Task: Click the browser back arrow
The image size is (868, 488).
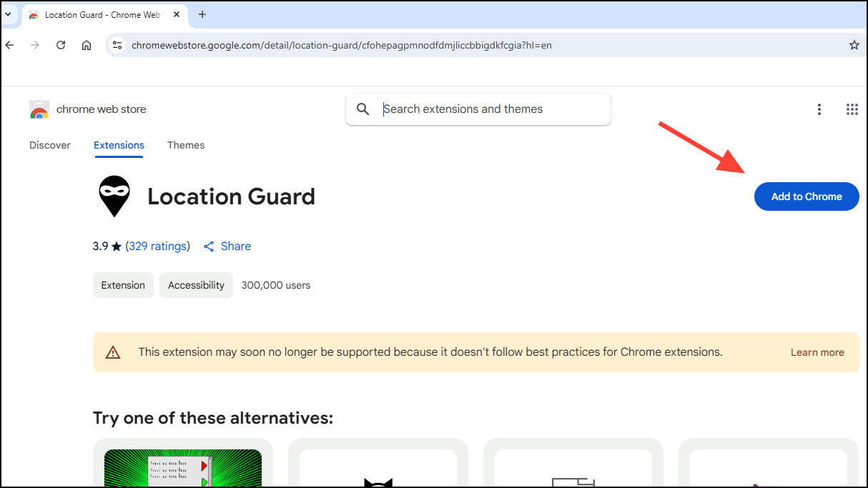Action: 9,45
